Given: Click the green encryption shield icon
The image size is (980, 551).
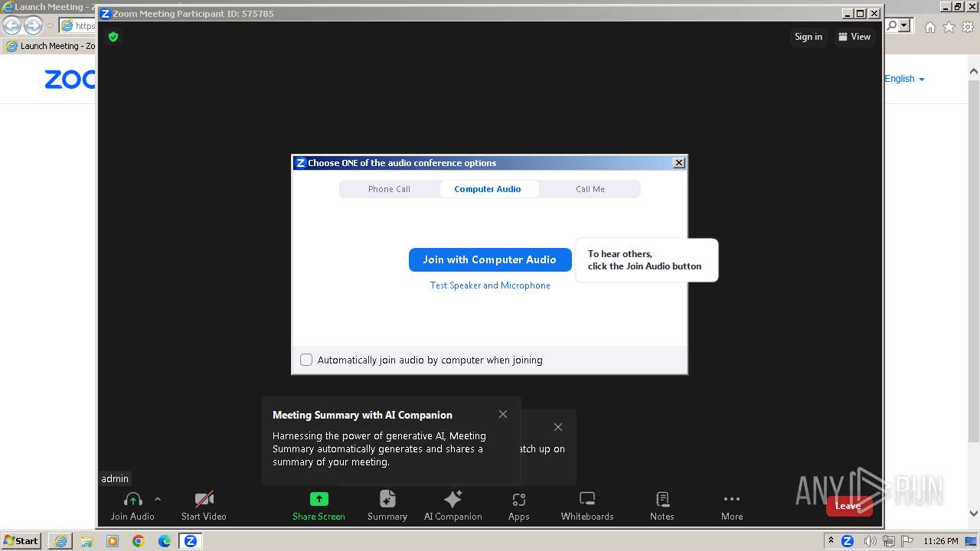Looking at the screenshot, I should pos(113,37).
